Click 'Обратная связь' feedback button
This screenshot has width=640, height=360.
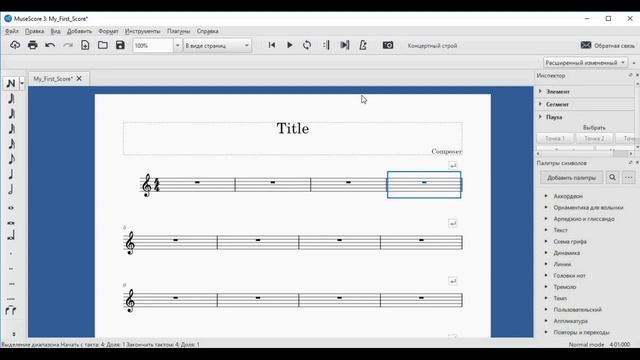coord(608,45)
